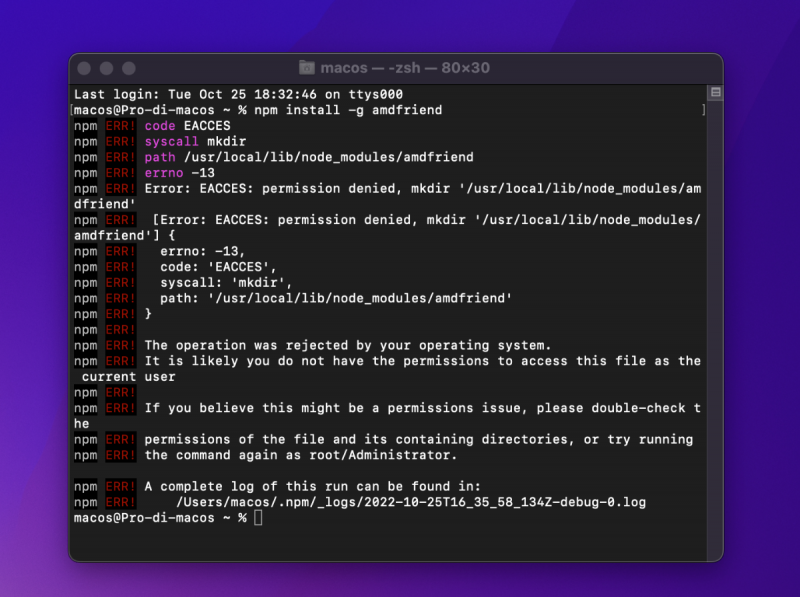Screen dimensions: 800x597
Task: Close the Terminal window with the leftmost title-bar button
Action: pos(84,68)
